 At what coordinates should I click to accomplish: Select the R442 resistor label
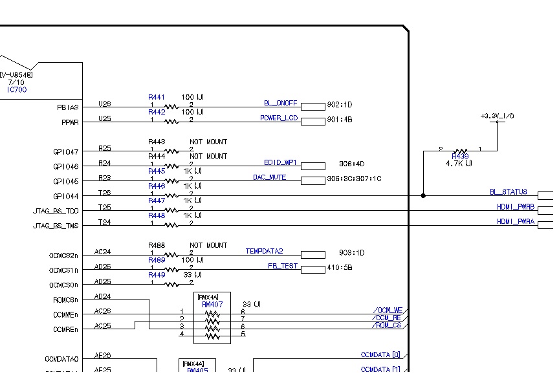(157, 112)
